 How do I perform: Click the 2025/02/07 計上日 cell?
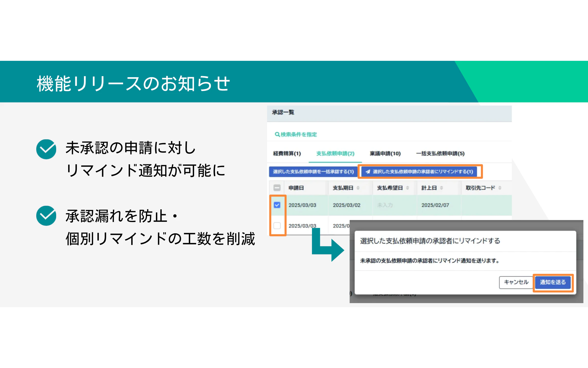pos(435,205)
